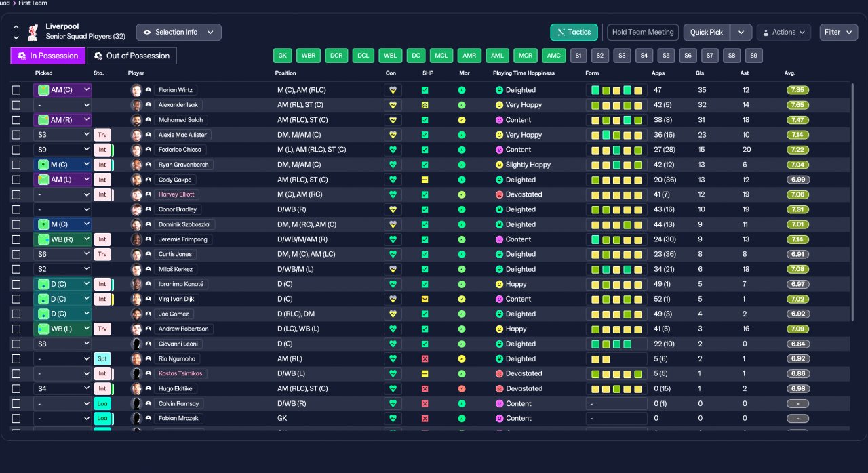868x473 pixels.
Task: Select Harvey Elliott's row checkbox
Action: coord(16,194)
